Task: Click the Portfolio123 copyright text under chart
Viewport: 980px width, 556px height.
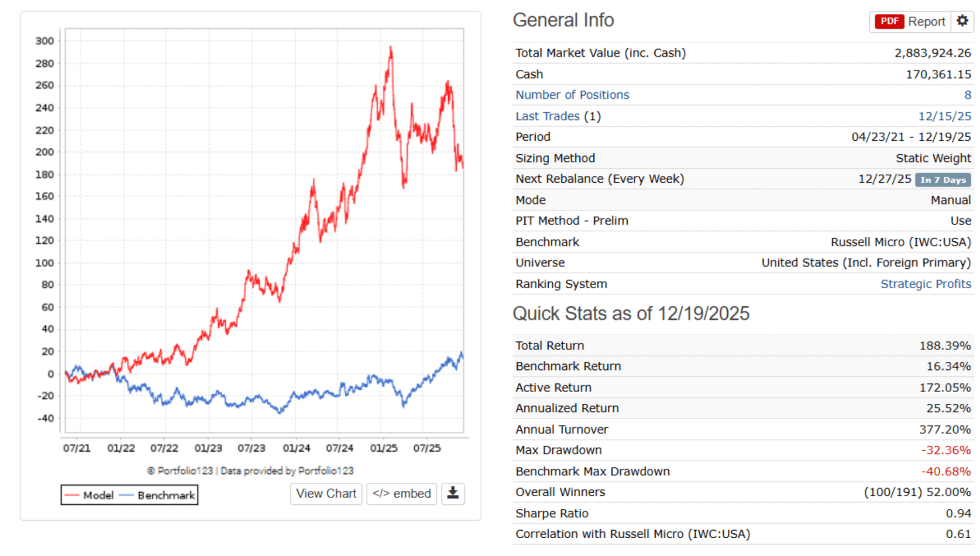Action: click(x=250, y=471)
